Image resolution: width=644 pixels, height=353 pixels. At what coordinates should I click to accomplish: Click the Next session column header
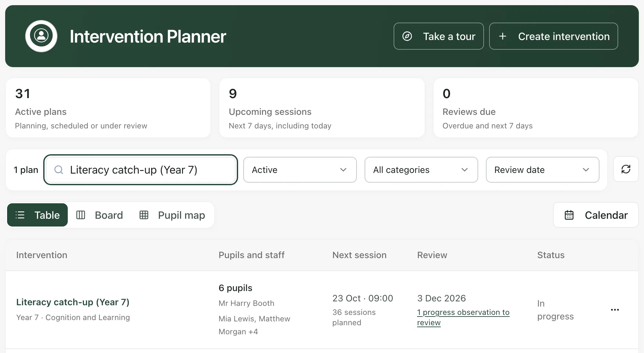pyautogui.click(x=359, y=255)
